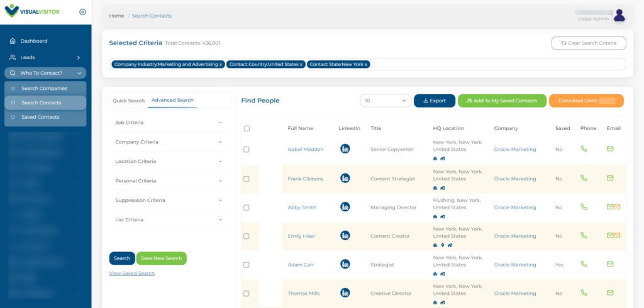Open the View Saved Search link
This screenshot has width=644, height=308.
coord(132,273)
